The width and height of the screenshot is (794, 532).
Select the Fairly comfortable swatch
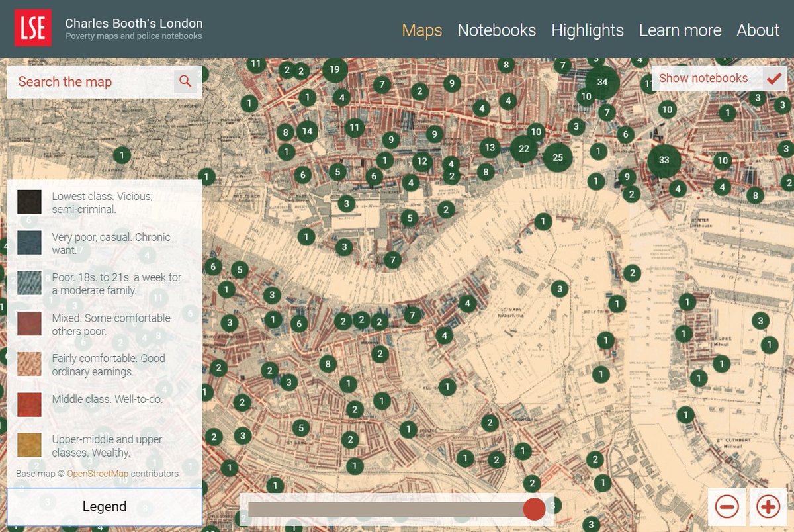(x=29, y=364)
